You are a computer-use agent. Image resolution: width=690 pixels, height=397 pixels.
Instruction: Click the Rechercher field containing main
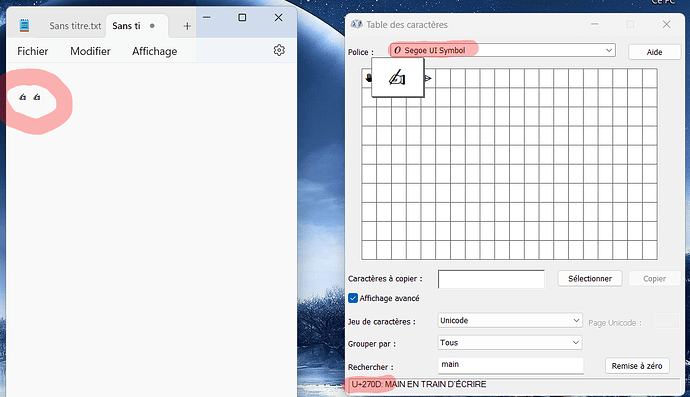tap(510, 365)
